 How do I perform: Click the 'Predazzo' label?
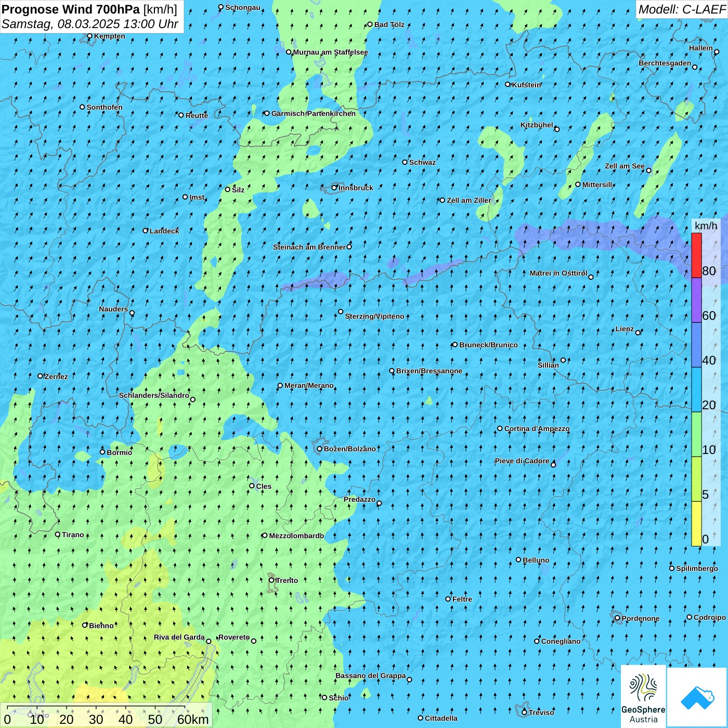click(359, 499)
